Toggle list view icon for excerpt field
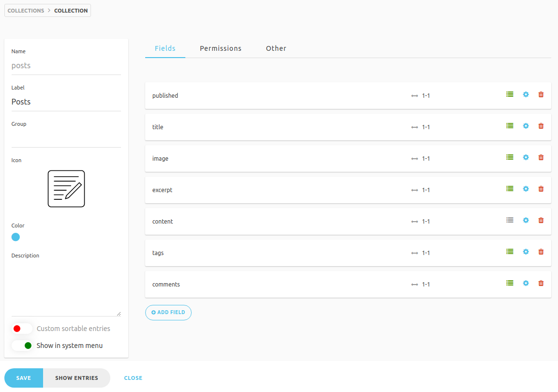Viewport: 558px width, 392px height. (510, 189)
